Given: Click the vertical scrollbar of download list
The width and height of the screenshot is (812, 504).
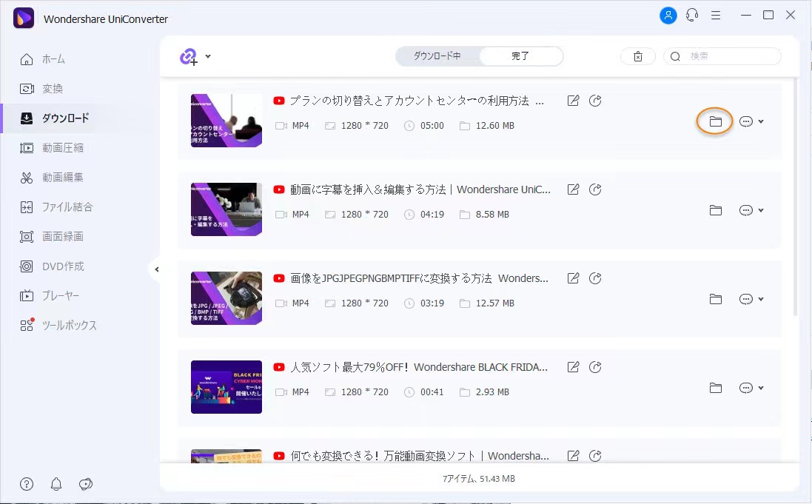Looking at the screenshot, I should (796, 197).
